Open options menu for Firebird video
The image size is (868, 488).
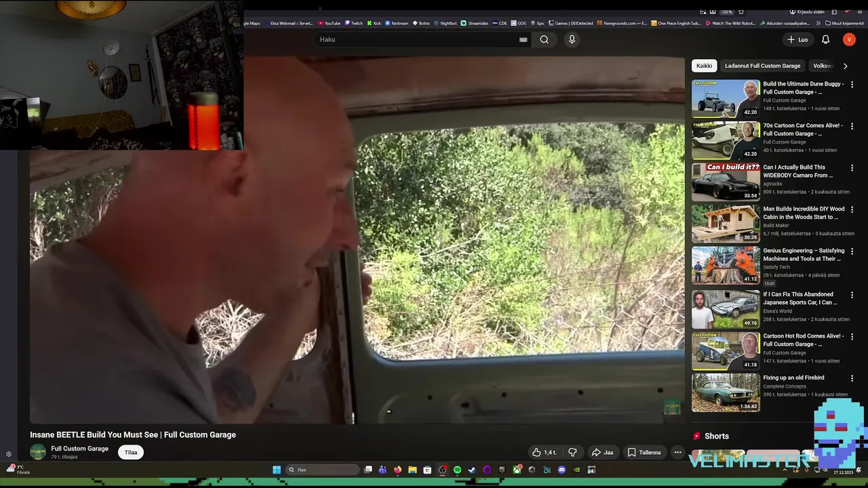[x=852, y=378]
